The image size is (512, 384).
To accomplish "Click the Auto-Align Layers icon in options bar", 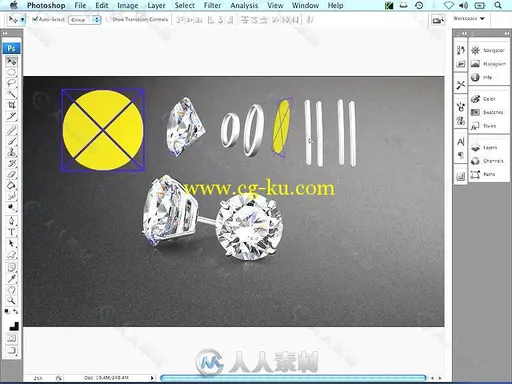I will point(310,20).
